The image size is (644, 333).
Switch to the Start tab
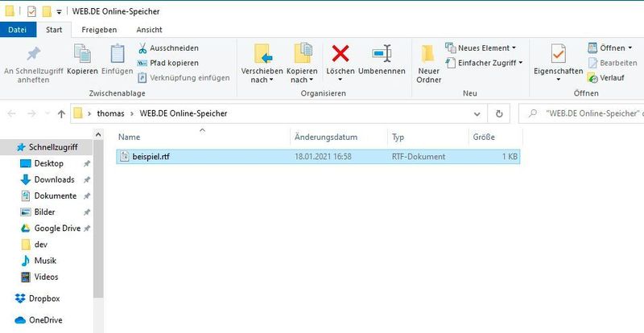pyautogui.click(x=54, y=30)
